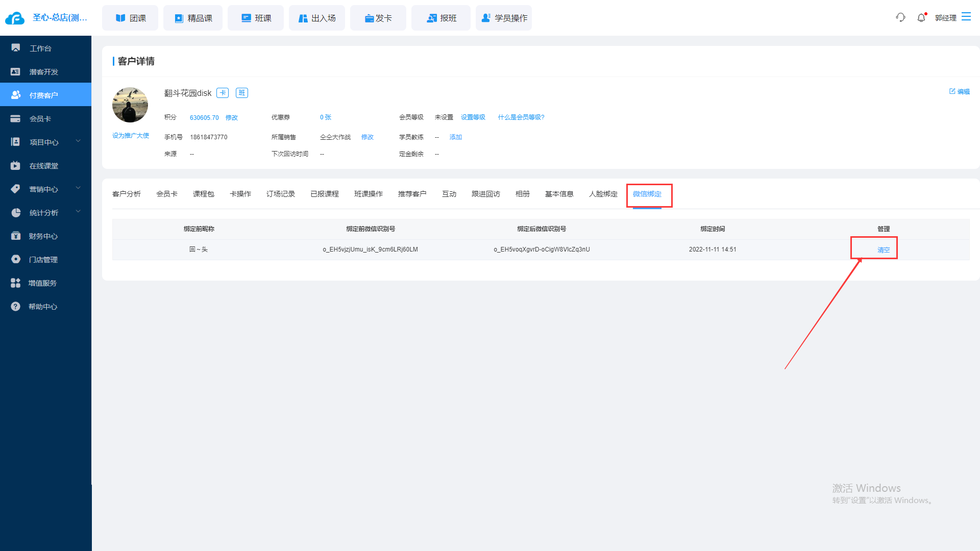
Task: Switch to the 相册 tab
Action: coord(523,194)
